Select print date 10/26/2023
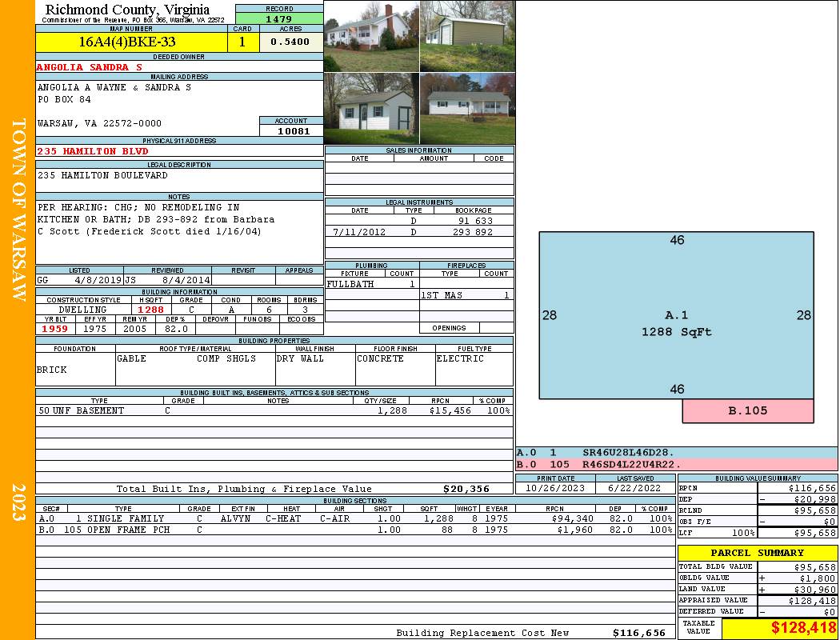The height and width of the screenshot is (640, 840). tap(555, 488)
